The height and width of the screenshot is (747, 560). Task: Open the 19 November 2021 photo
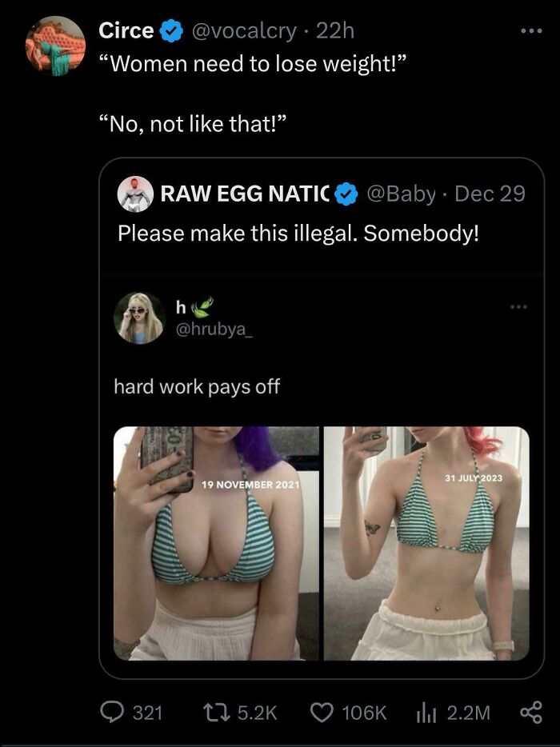[216, 543]
